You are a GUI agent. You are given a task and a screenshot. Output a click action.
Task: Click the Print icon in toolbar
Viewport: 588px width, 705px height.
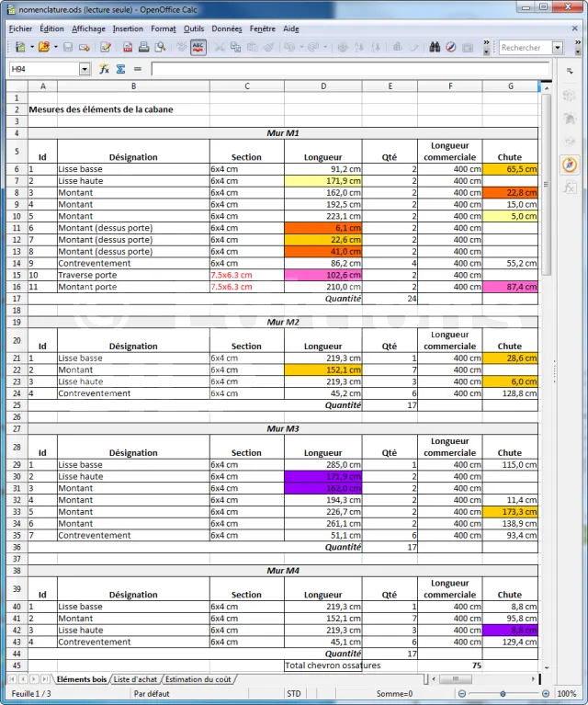(141, 47)
